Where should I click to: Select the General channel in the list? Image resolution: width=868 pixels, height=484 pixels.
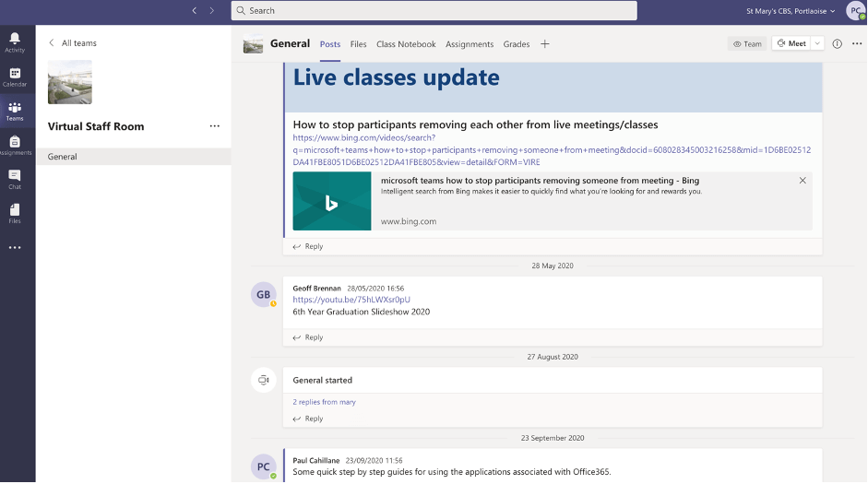click(x=134, y=157)
